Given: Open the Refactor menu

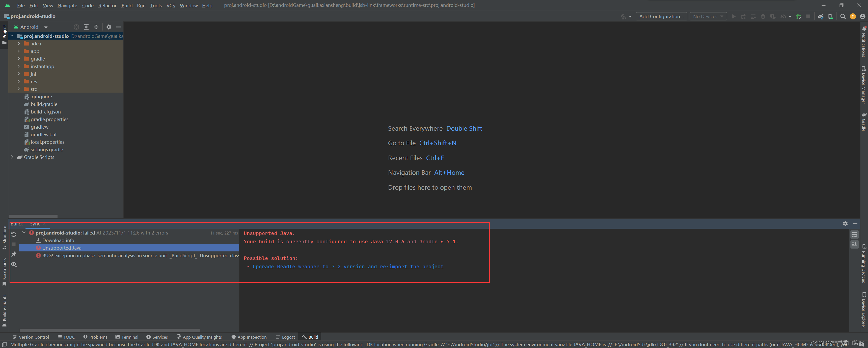Looking at the screenshot, I should pyautogui.click(x=107, y=5).
